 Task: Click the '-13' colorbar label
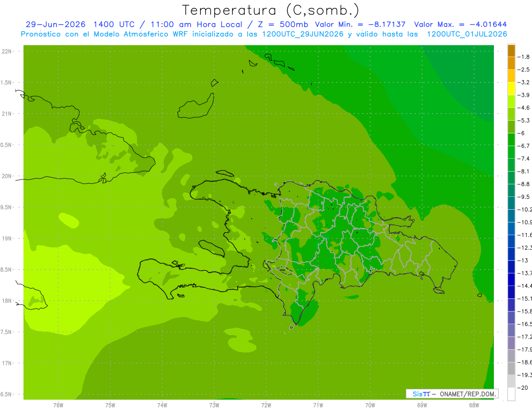(523, 260)
